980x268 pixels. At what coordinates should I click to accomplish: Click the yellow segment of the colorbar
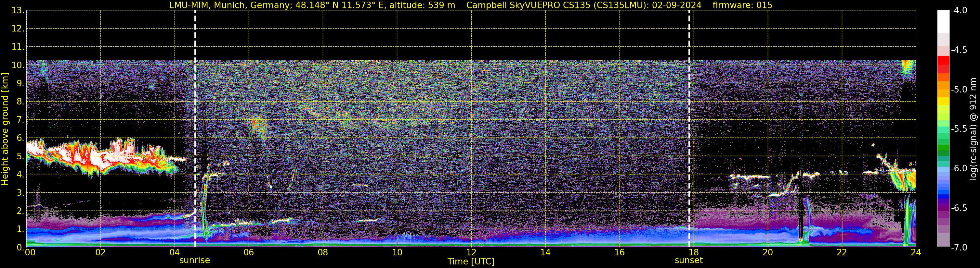[943, 101]
